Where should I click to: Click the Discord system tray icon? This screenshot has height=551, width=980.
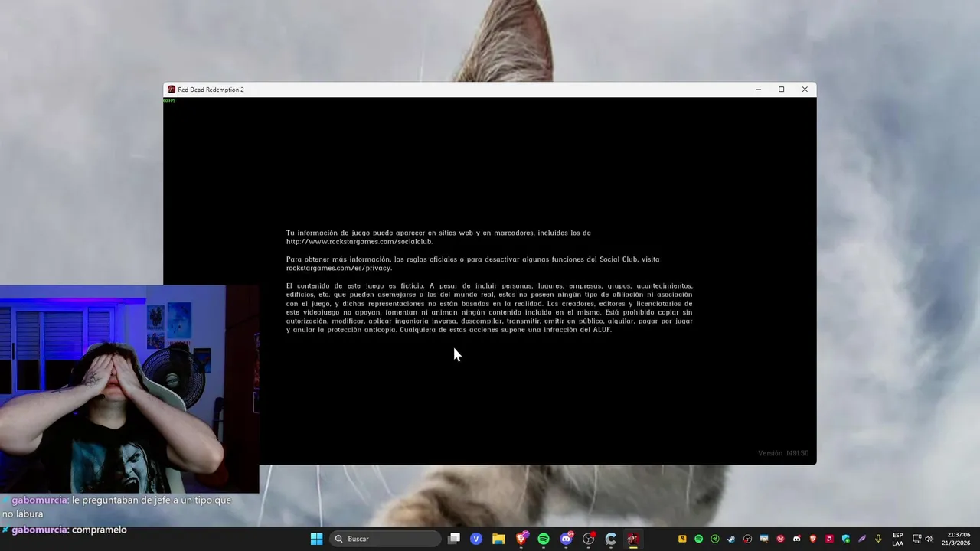(x=797, y=539)
